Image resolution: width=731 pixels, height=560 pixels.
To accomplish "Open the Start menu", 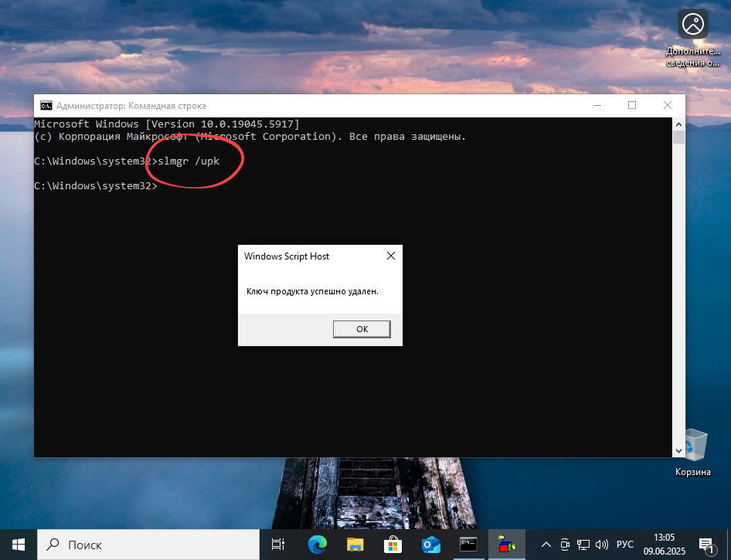I will (x=17, y=545).
